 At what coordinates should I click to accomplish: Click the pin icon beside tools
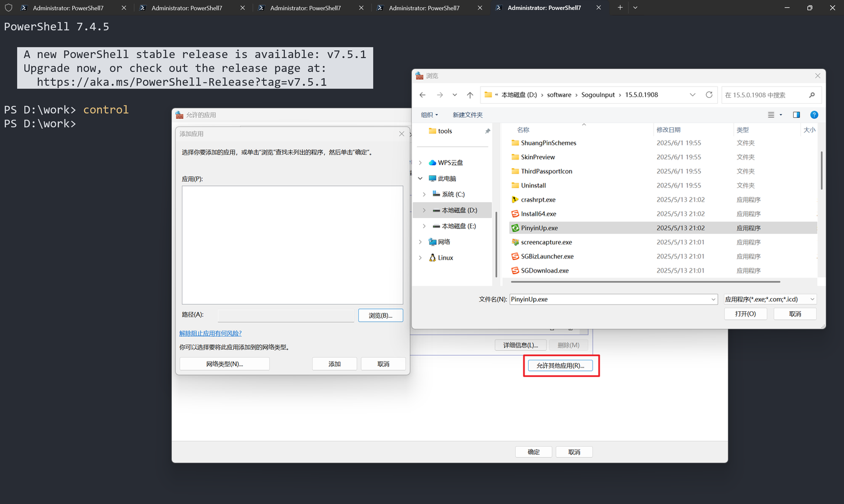pos(487,131)
